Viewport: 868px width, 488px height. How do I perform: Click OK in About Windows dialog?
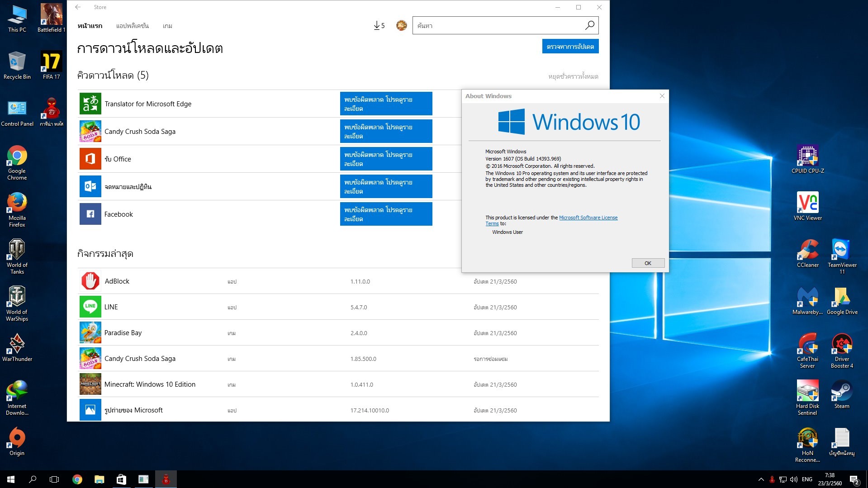click(648, 263)
